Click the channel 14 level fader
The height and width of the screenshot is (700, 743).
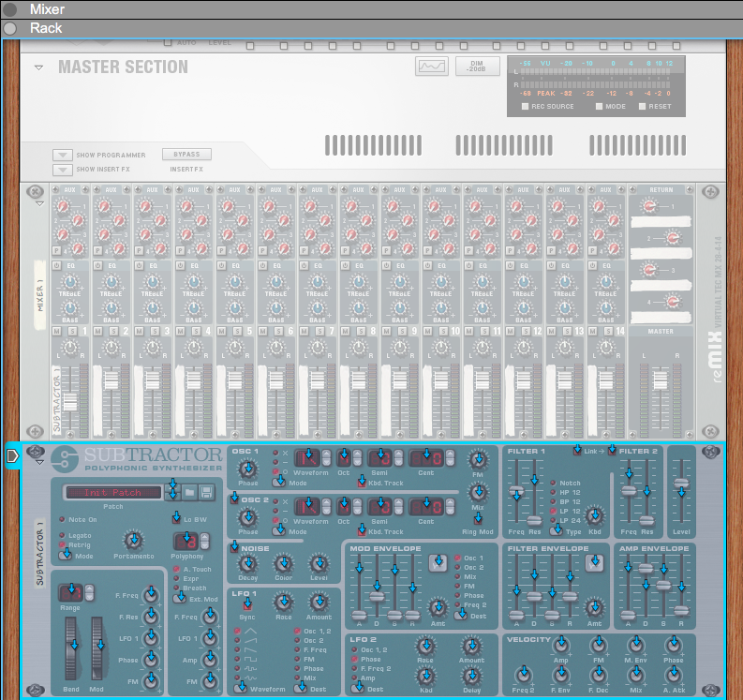coord(606,380)
